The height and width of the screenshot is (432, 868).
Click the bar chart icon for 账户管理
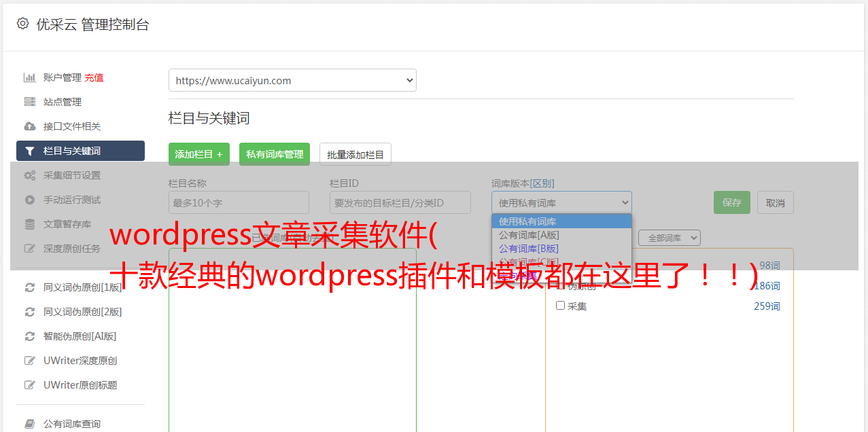point(30,77)
